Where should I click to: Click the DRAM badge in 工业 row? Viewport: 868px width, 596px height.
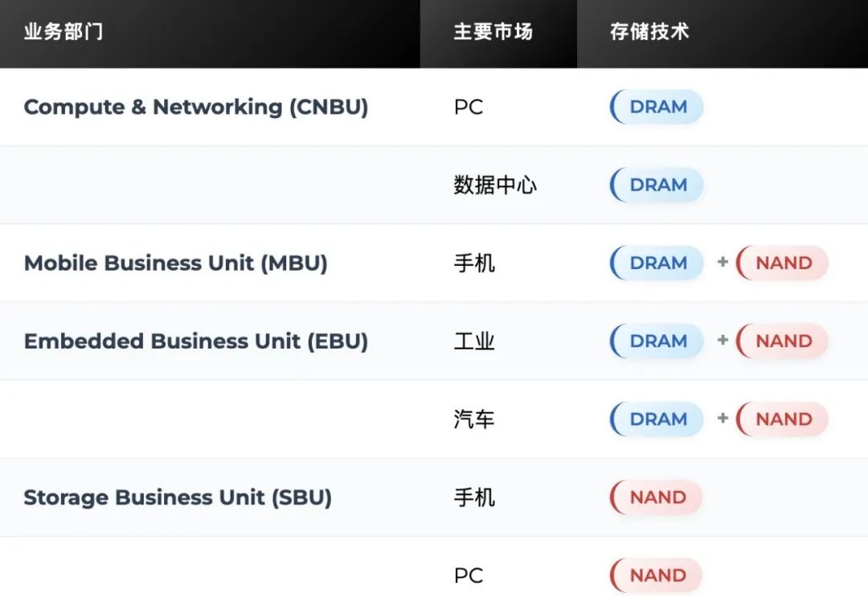pyautogui.click(x=657, y=341)
